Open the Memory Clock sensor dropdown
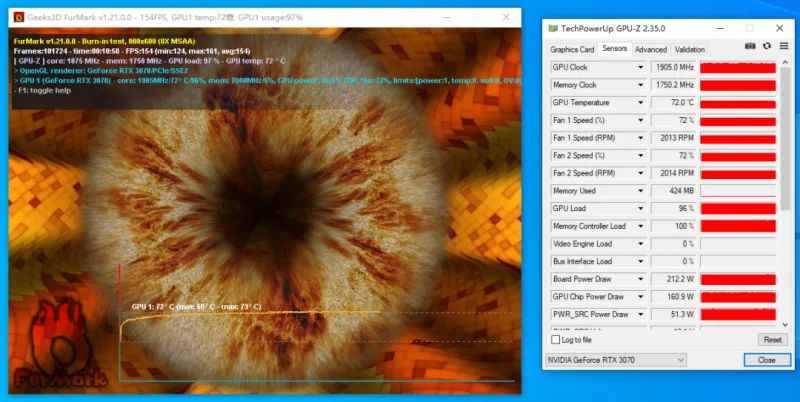800x402 pixels. pyautogui.click(x=640, y=85)
